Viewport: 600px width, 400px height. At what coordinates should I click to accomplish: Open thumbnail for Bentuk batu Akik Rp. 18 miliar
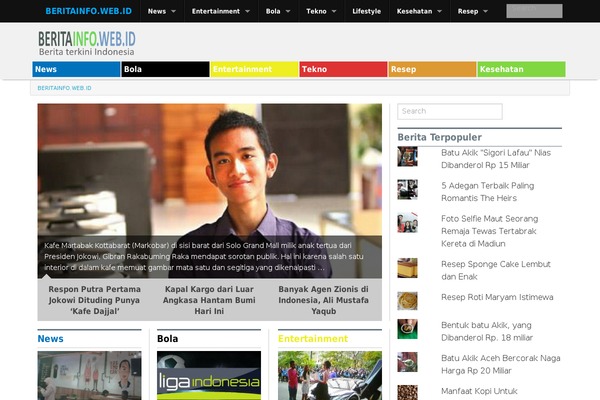[407, 329]
